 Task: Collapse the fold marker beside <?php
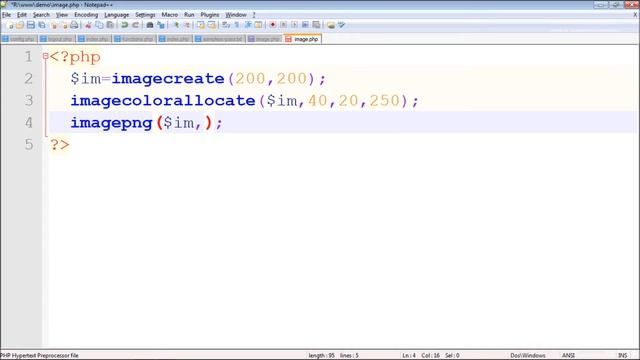pos(45,56)
